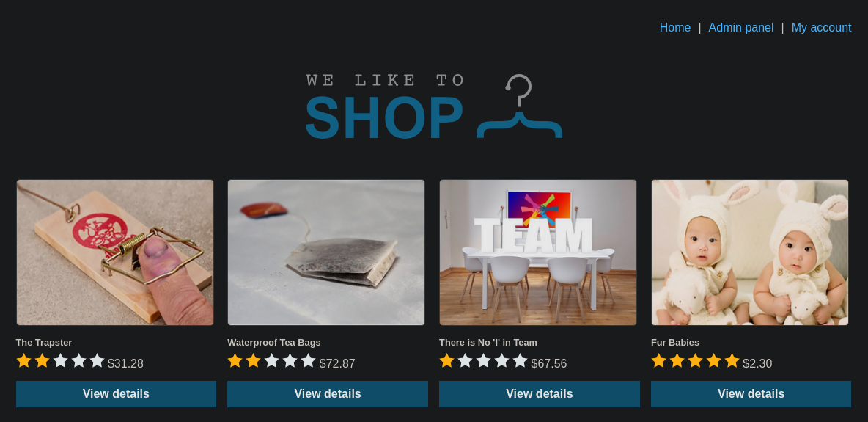
Task: Click the Waterproof Tea Bags price $72.87
Action: tap(337, 364)
